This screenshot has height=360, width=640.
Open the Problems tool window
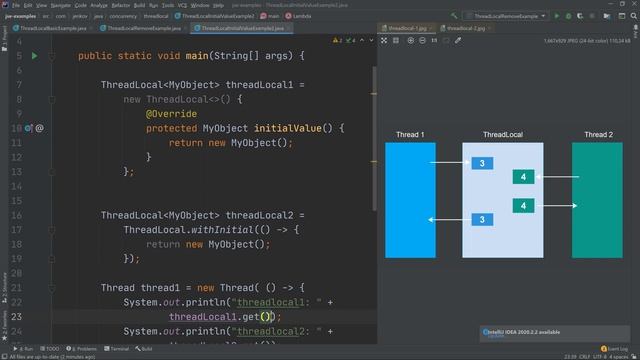click(x=82, y=349)
